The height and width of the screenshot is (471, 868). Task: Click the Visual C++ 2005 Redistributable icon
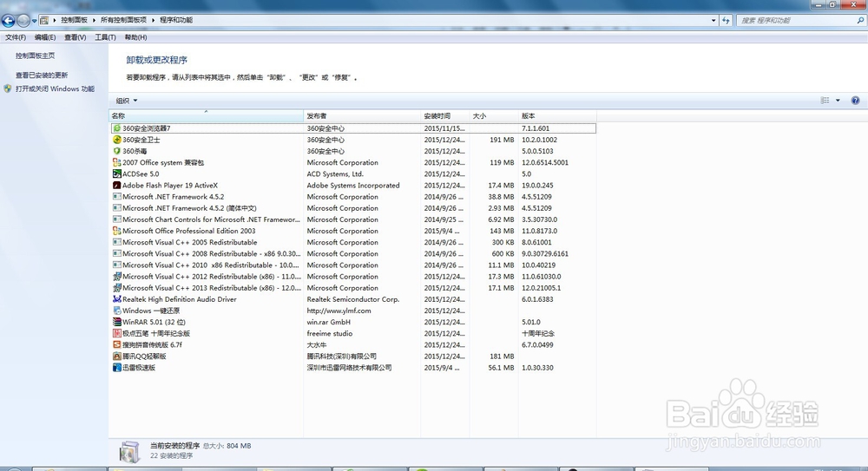pyautogui.click(x=117, y=242)
